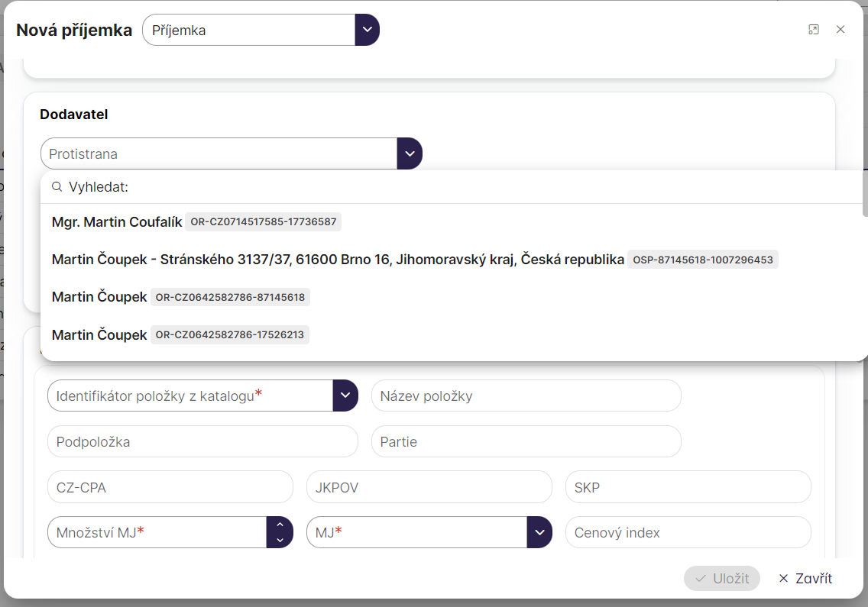Click into the Podpoložka field
The image size is (868, 607).
(202, 441)
